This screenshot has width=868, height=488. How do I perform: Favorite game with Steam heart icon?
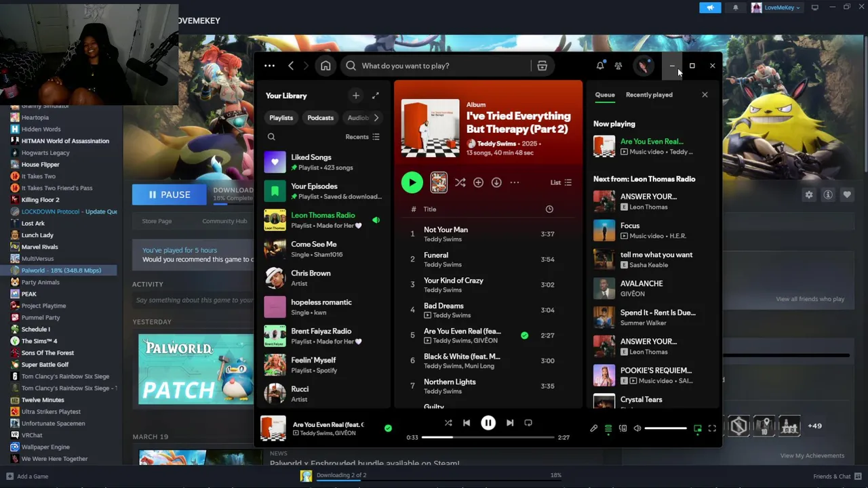pyautogui.click(x=847, y=195)
